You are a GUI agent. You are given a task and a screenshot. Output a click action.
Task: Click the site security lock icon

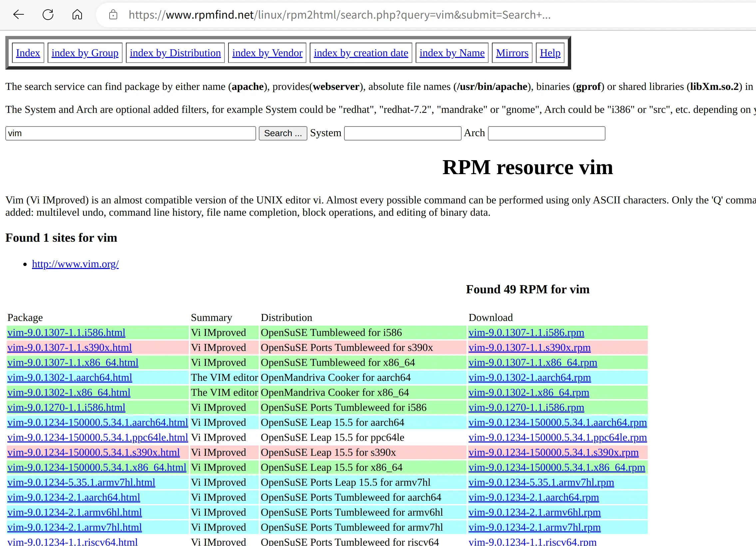pos(113,15)
